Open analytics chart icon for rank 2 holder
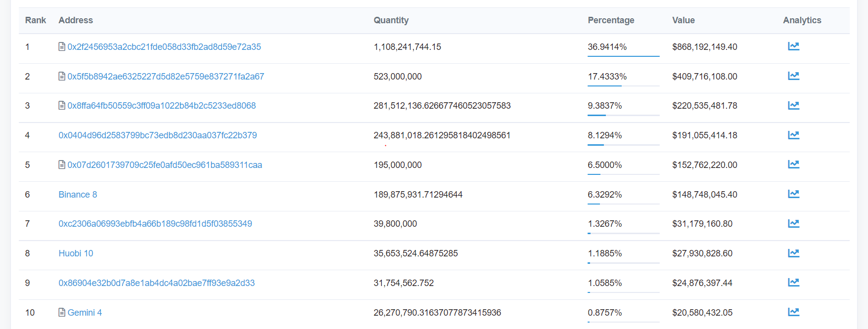 click(793, 76)
